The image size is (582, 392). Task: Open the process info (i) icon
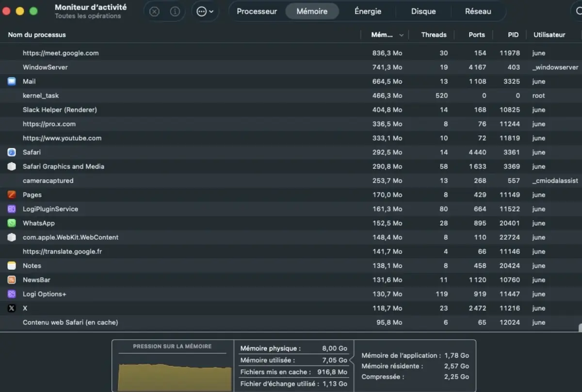[x=175, y=12]
